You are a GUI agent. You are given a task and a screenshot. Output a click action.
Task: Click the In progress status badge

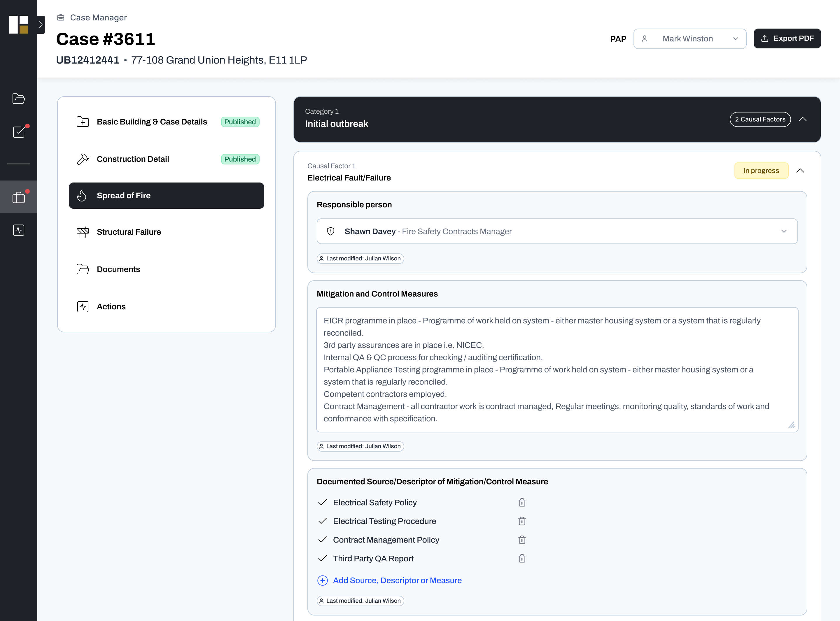761,171
